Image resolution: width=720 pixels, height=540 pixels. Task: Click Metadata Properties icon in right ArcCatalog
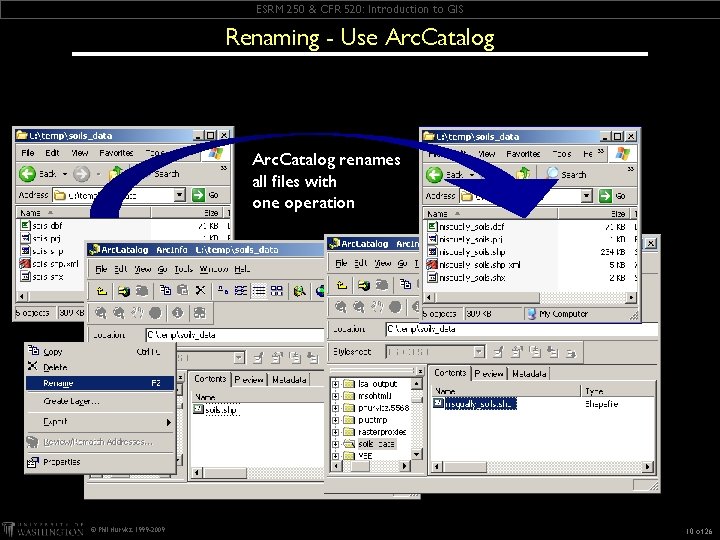[516, 352]
